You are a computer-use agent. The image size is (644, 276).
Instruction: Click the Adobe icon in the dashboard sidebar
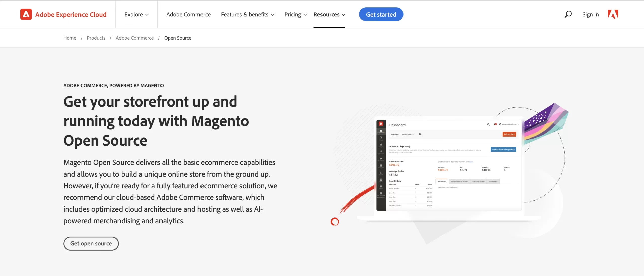click(381, 124)
